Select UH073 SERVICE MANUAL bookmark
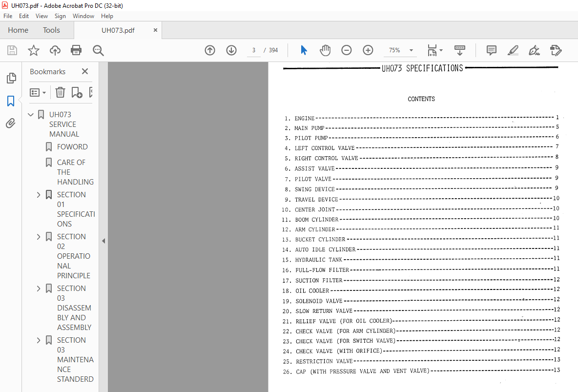Image resolution: width=578 pixels, height=392 pixels. coord(64,124)
